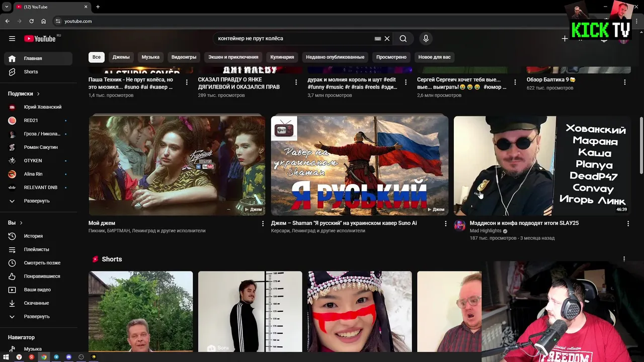Open Windows Start menu
This screenshot has width=644, height=362.
pos(7,357)
